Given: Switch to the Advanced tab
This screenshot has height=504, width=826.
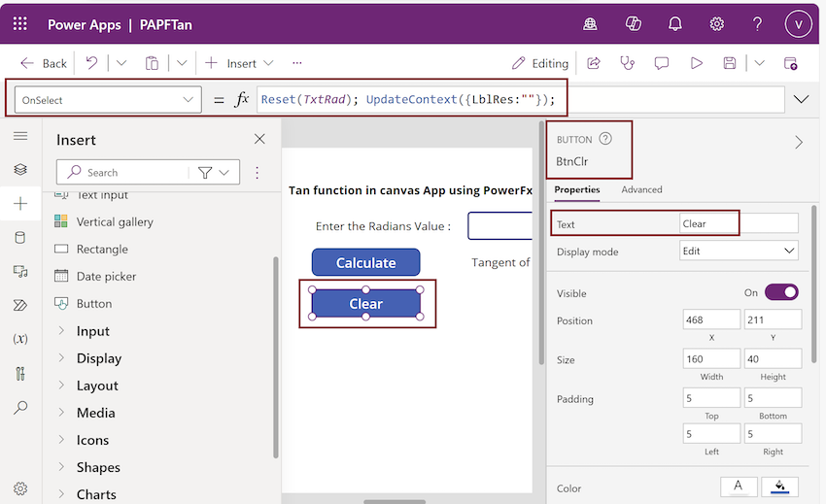Looking at the screenshot, I should coord(641,189).
